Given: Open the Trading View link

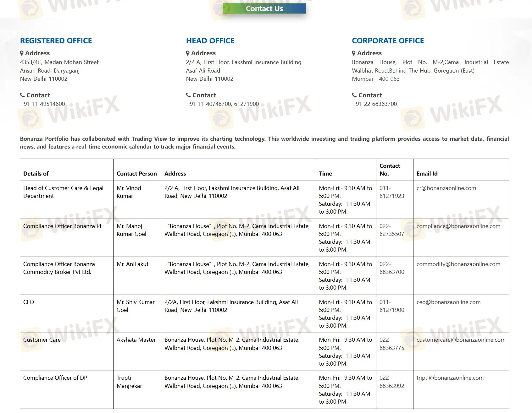Looking at the screenshot, I should (149, 139).
